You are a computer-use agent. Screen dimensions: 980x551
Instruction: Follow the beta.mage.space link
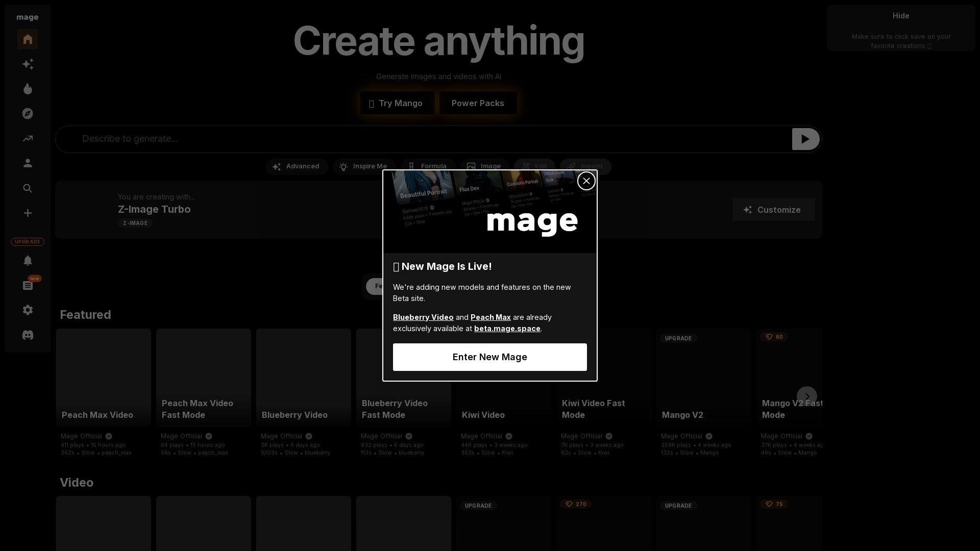[507, 329]
